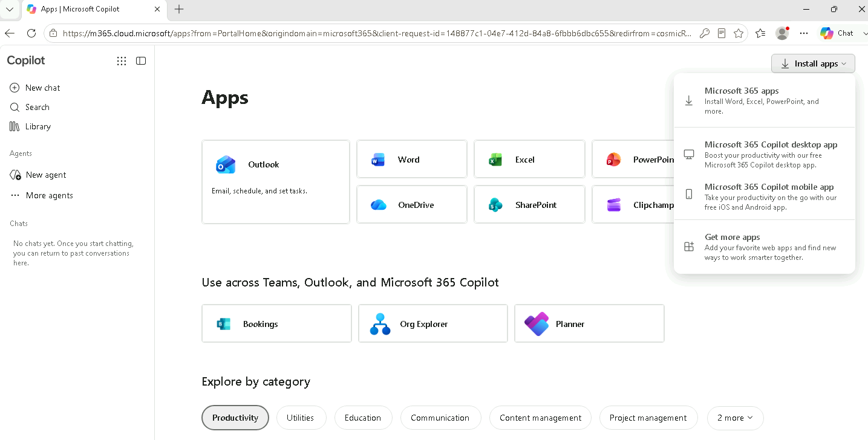Open Copilot Chat in browser toolbar
The image size is (868, 440).
837,33
